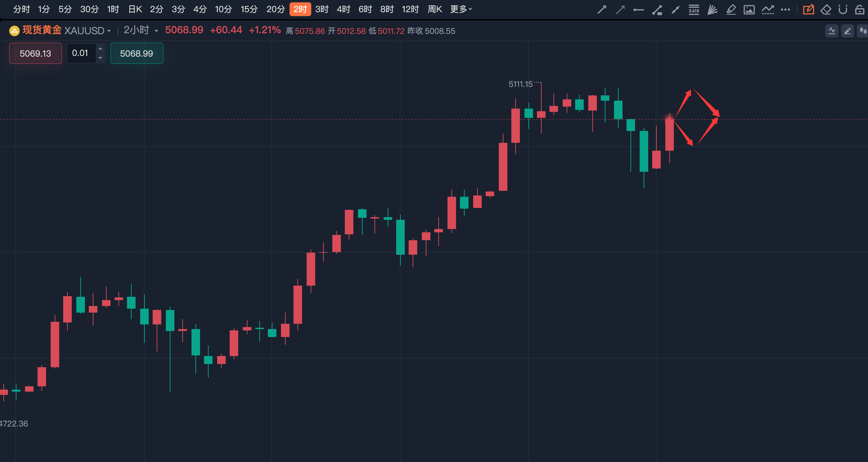Insert an image with picture tool
Viewport: 868px width, 462px height.
point(749,10)
